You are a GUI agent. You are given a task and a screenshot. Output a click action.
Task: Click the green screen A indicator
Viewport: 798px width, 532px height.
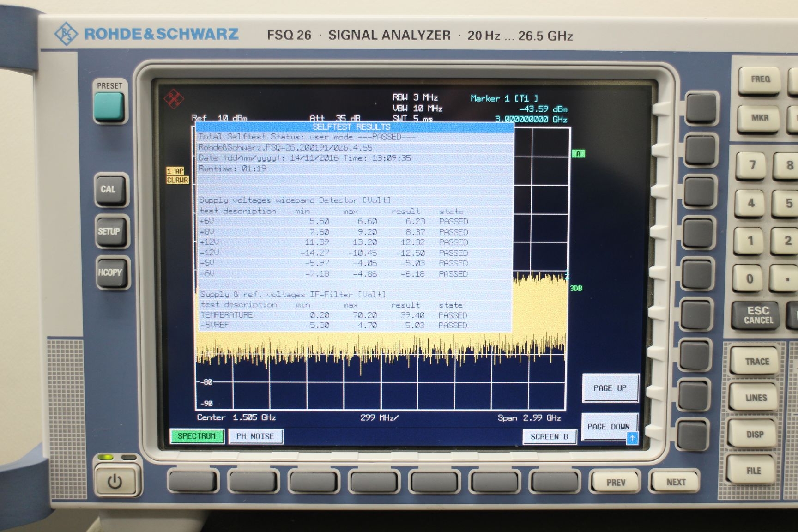click(x=578, y=154)
